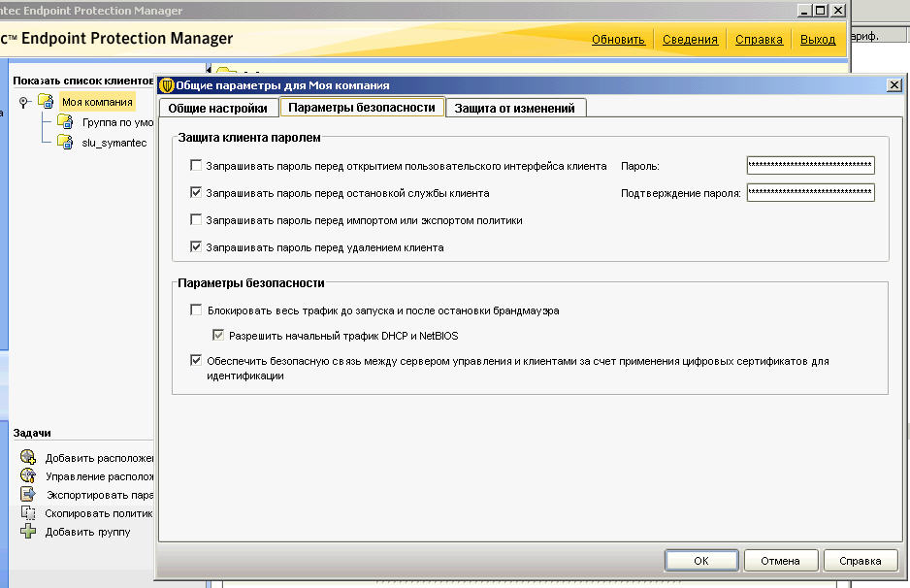Image resolution: width=910 pixels, height=588 pixels.
Task: Select Моя компания in client tree
Action: [x=97, y=102]
